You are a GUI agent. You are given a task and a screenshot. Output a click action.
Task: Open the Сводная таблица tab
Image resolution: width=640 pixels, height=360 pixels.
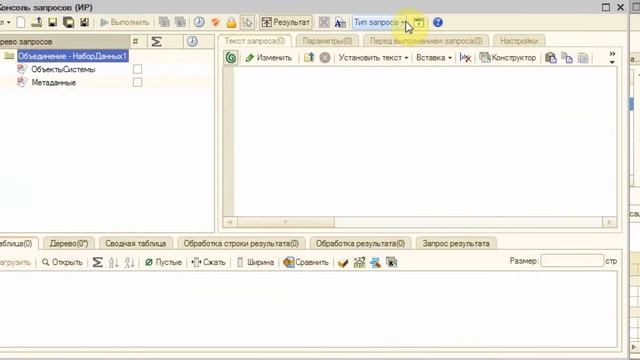pyautogui.click(x=136, y=244)
